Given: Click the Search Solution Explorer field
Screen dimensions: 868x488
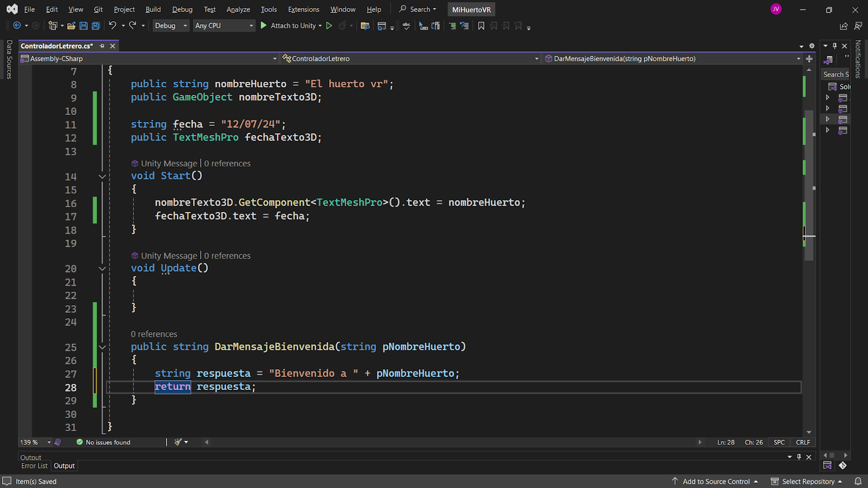Looking at the screenshot, I should (835, 74).
